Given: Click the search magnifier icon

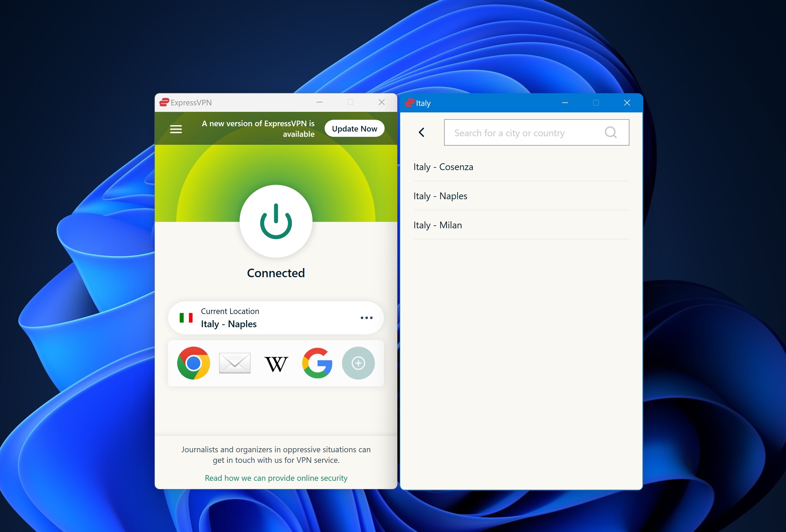Looking at the screenshot, I should point(611,132).
